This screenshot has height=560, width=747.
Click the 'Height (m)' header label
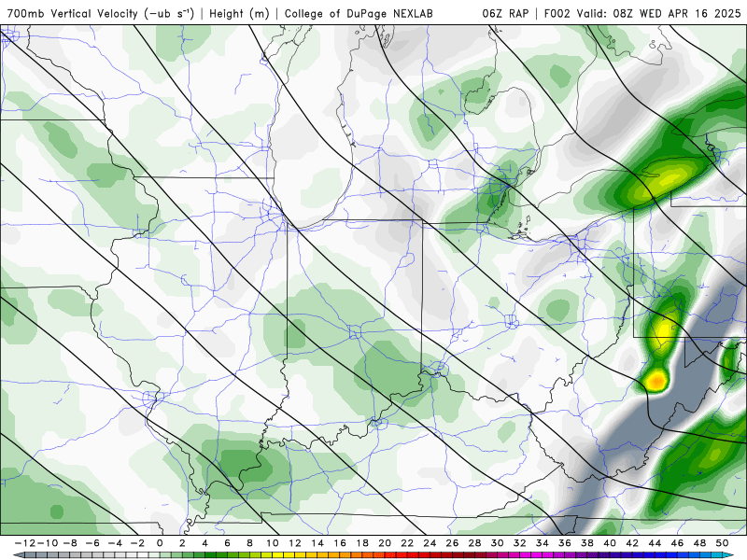pos(239,13)
